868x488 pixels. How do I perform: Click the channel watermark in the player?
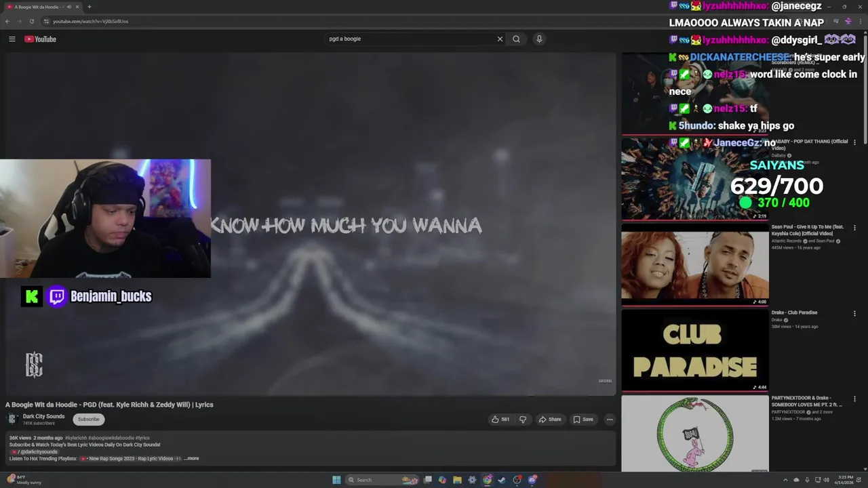[34, 365]
